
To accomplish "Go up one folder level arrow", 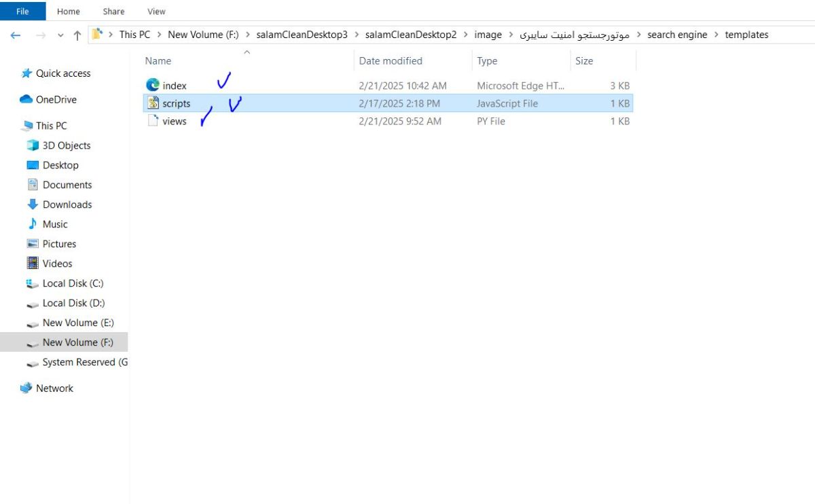I will point(77,35).
